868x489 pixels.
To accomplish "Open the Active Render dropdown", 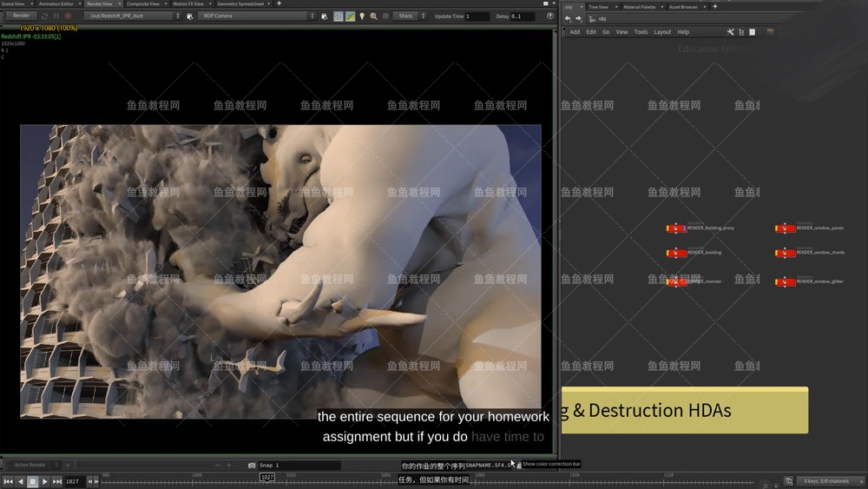I will coord(35,466).
